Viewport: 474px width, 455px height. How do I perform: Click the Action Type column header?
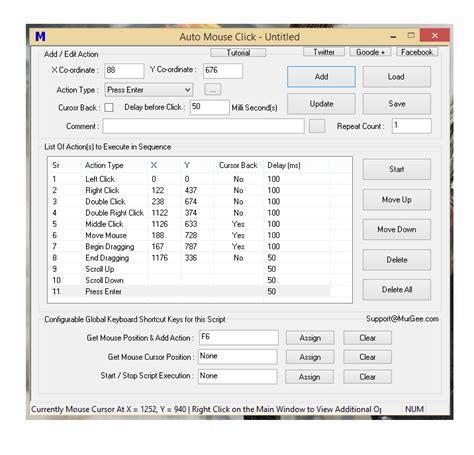114,165
